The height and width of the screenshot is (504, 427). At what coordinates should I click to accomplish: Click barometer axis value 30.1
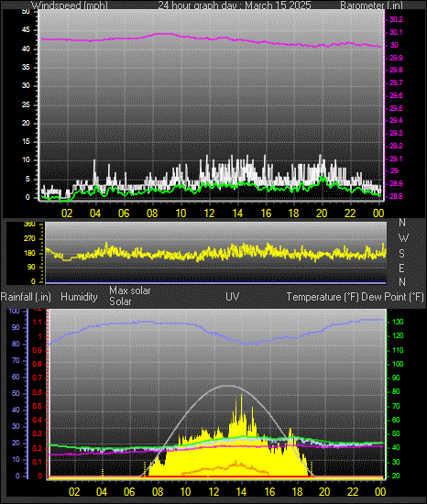(x=396, y=32)
